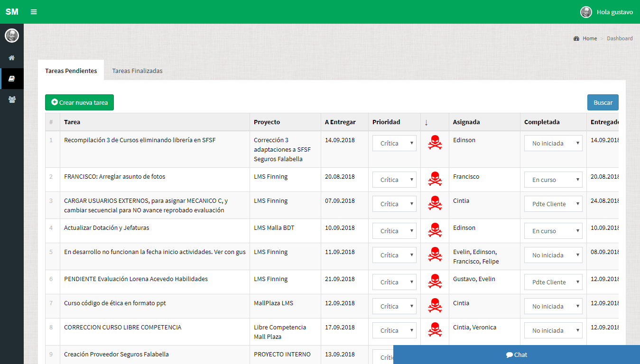Click the sidebar user avatar picture
The width and height of the screenshot is (640, 364).
12,36
